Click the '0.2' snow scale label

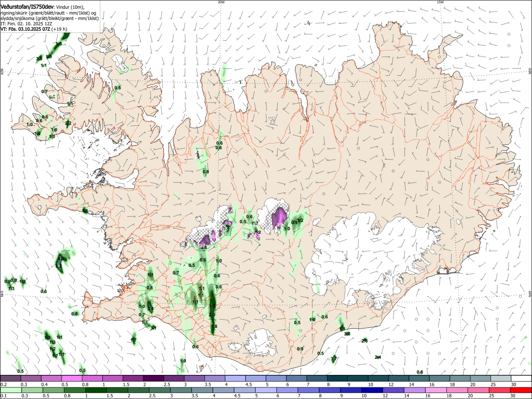tap(3, 384)
